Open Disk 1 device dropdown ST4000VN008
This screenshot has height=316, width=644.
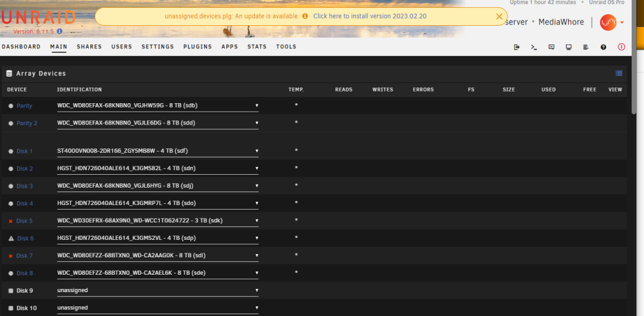pyautogui.click(x=158, y=151)
